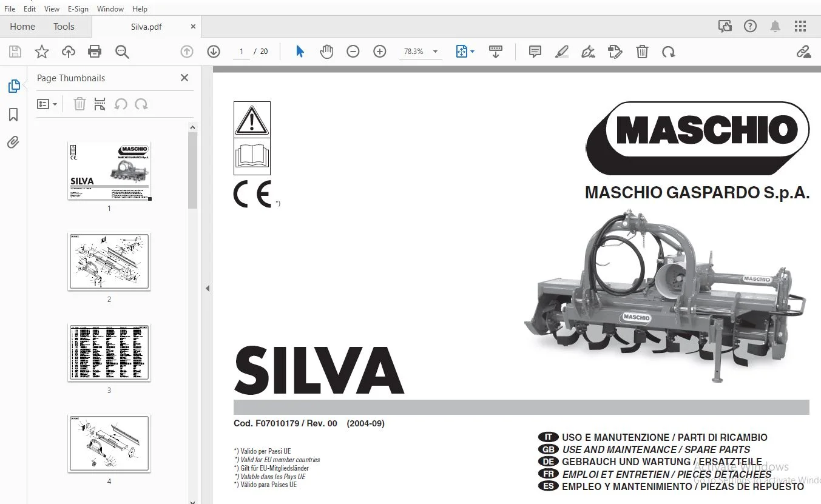Open the chat/share feedback icon
Screen dimensions: 821x504
(725, 26)
